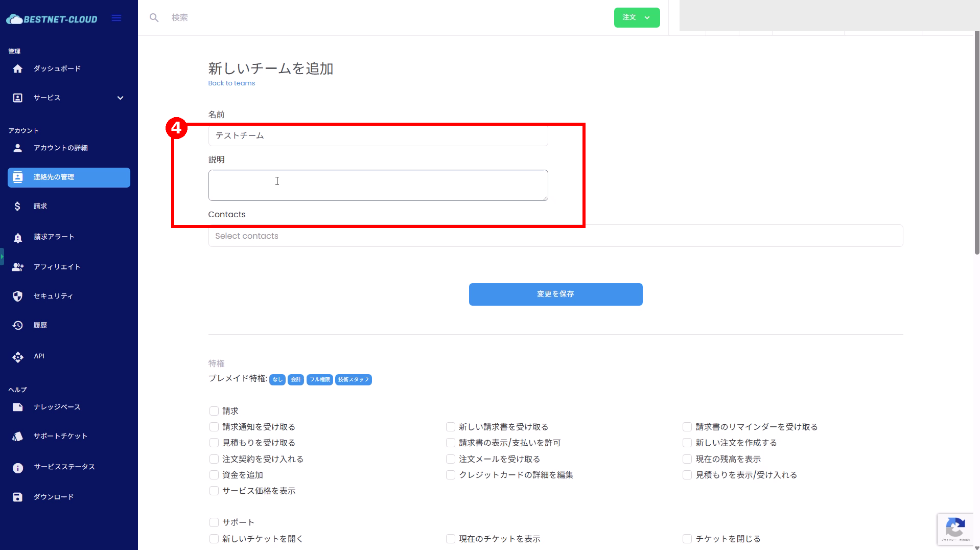Open the history clock icon

[x=17, y=326]
